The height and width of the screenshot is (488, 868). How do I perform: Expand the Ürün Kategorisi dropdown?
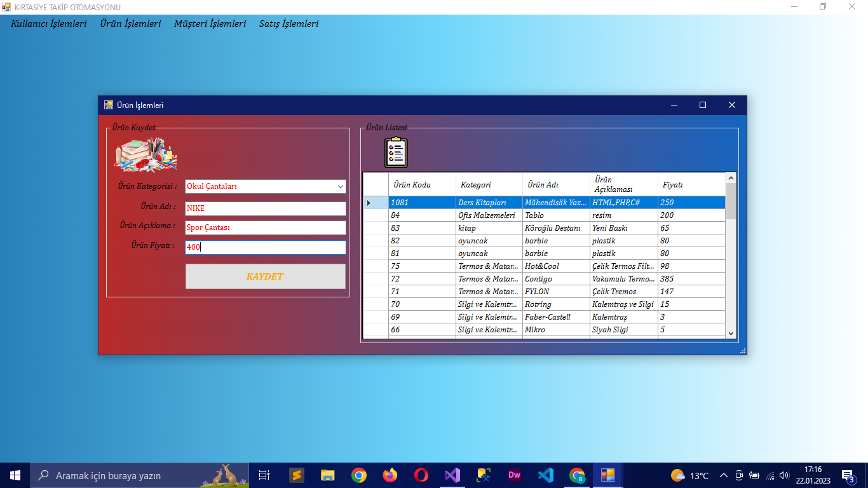(340, 187)
